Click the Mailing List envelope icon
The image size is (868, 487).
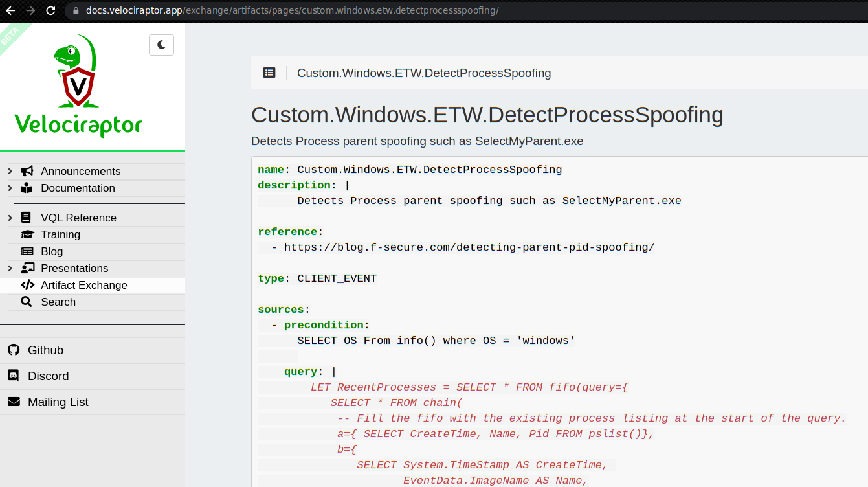click(14, 402)
